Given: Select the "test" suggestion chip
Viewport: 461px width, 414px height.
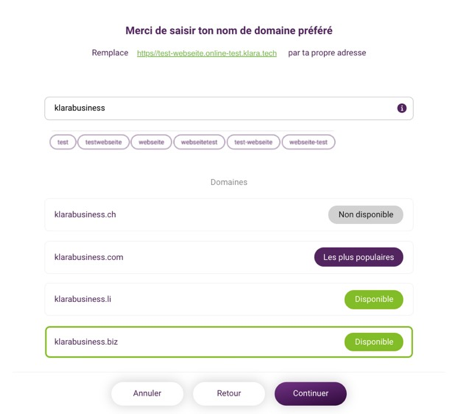Looking at the screenshot, I should [x=63, y=142].
